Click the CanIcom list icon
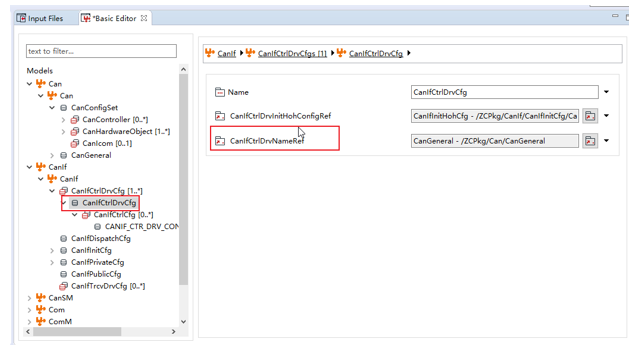Image resolution: width=640 pixels, height=360 pixels. coord(75,143)
